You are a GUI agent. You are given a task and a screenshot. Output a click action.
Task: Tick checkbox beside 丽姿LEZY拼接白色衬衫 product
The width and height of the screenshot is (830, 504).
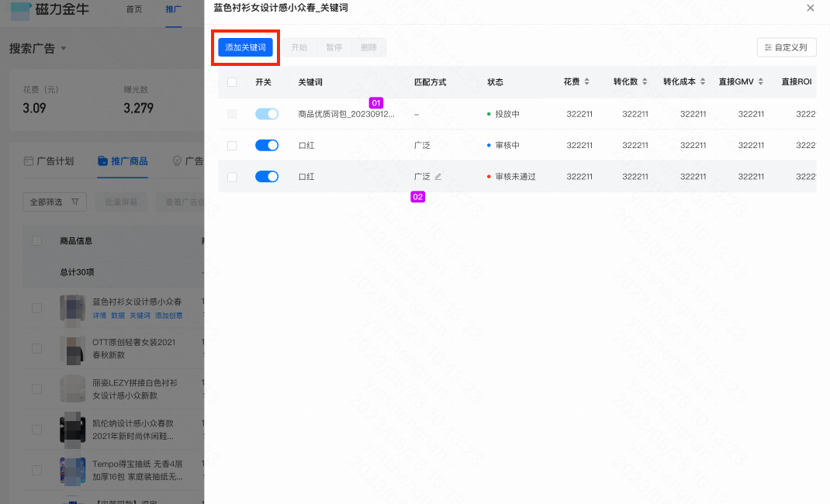coord(36,389)
